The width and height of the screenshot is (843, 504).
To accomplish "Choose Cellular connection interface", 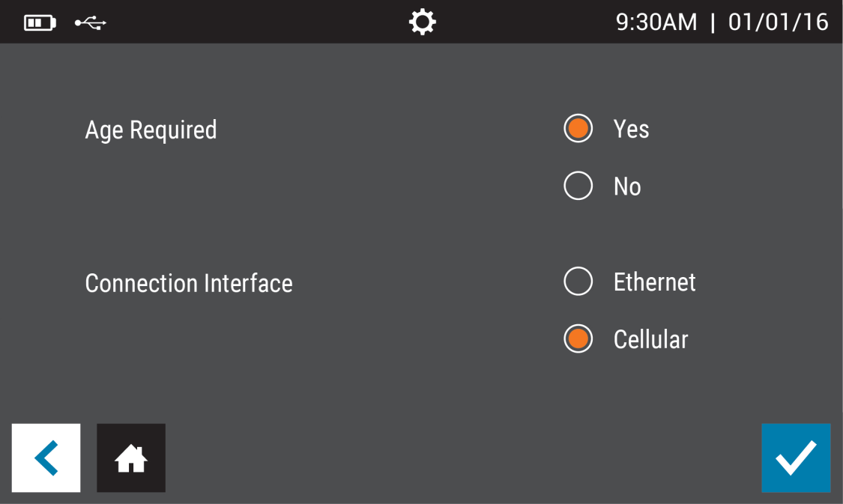I will point(578,339).
